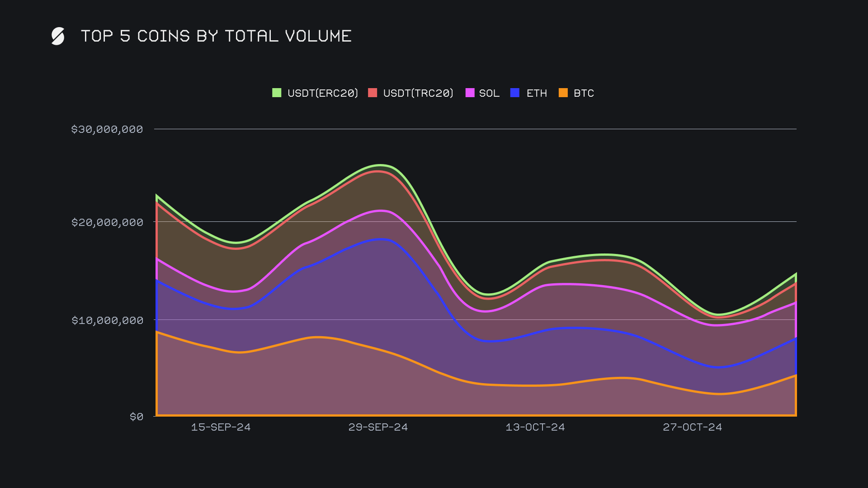This screenshot has width=868, height=488.
Task: Select the 13-OCT-24 date label
Action: point(535,427)
